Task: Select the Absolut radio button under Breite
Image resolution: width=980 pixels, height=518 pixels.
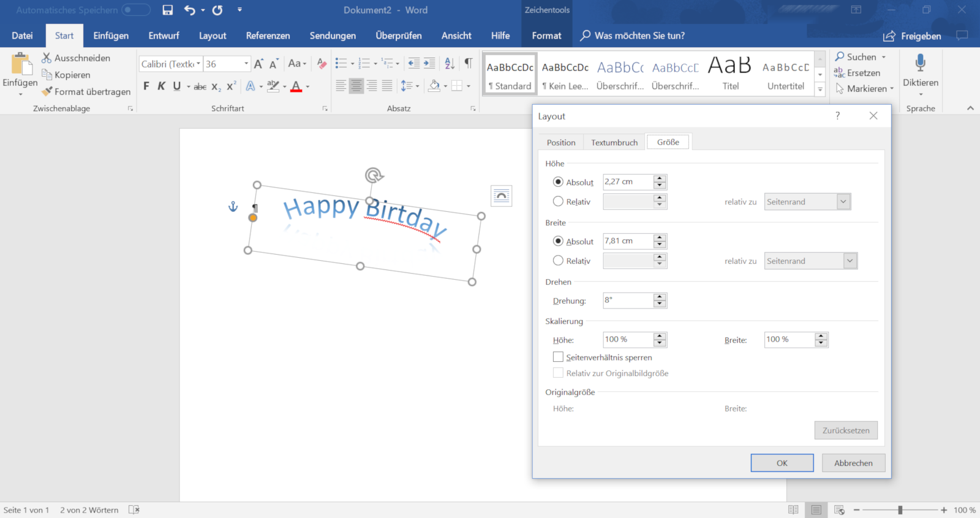Action: tap(558, 241)
